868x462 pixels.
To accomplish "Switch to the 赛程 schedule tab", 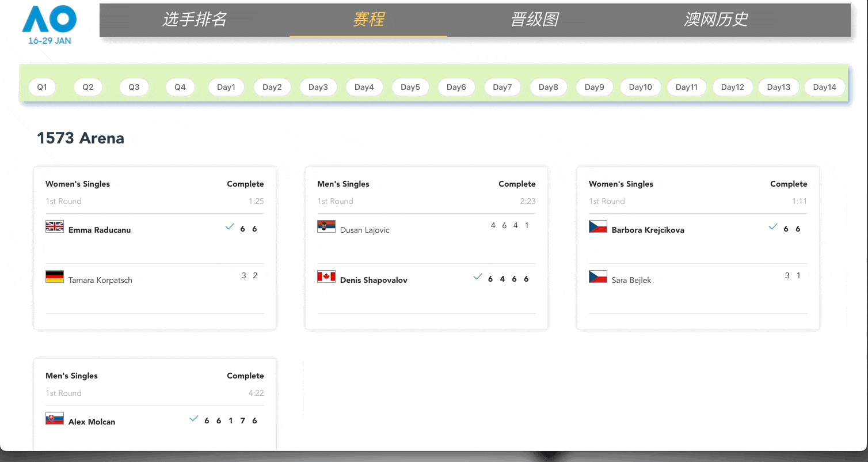I will pos(368,20).
